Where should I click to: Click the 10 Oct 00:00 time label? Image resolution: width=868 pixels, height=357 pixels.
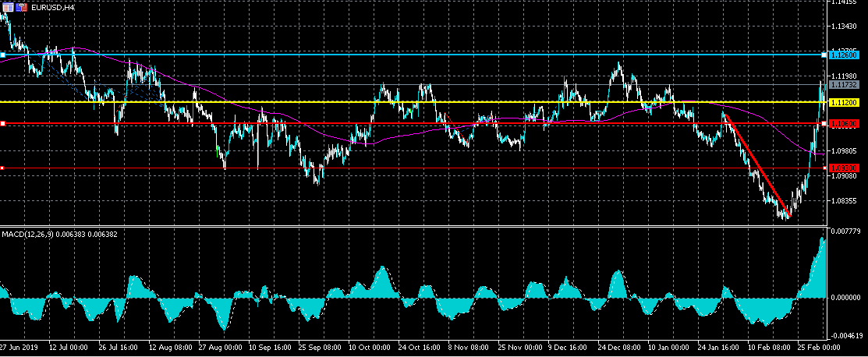tap(369, 346)
